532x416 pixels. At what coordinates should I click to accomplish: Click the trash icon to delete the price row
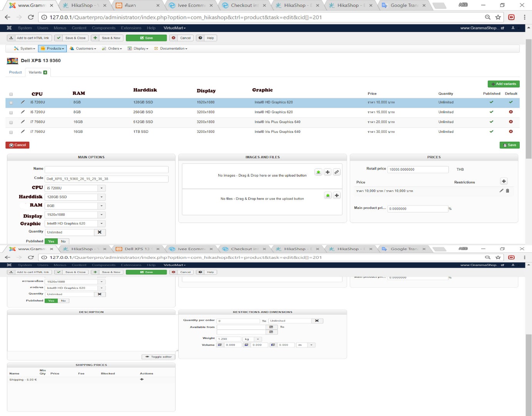click(x=507, y=191)
